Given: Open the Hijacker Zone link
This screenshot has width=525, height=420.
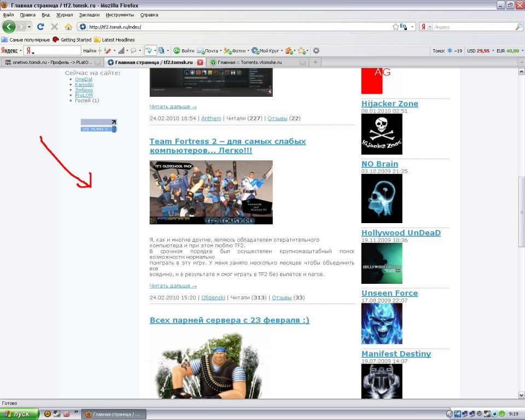Looking at the screenshot, I should [x=390, y=103].
